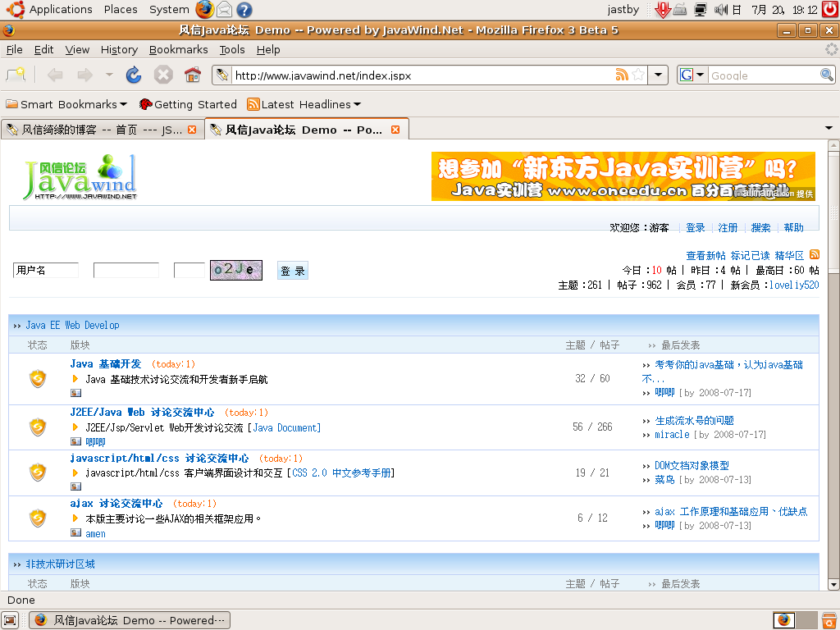Switch to the 风信绮缘的博客 tab
Screen dimensions: 840x630
coord(98,130)
